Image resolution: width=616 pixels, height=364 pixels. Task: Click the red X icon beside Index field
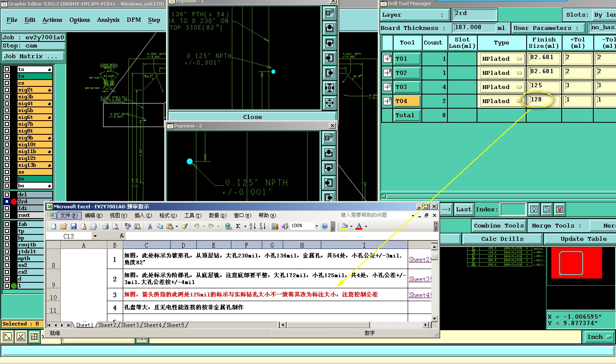pos(560,209)
